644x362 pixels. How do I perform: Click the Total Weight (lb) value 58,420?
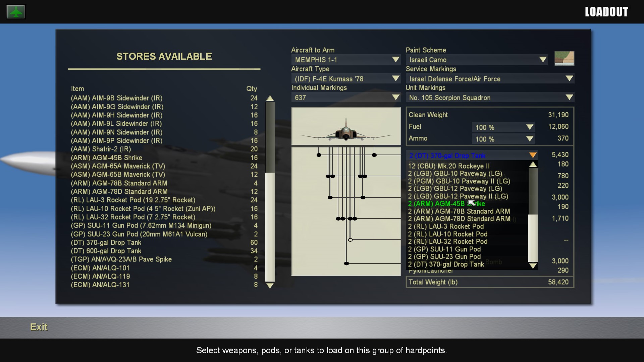click(x=558, y=282)
